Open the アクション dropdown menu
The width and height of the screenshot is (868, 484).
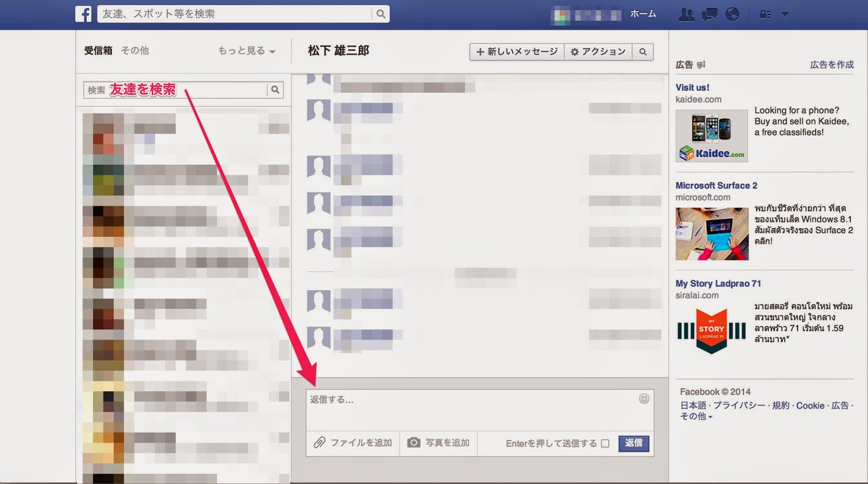pyautogui.click(x=598, y=52)
